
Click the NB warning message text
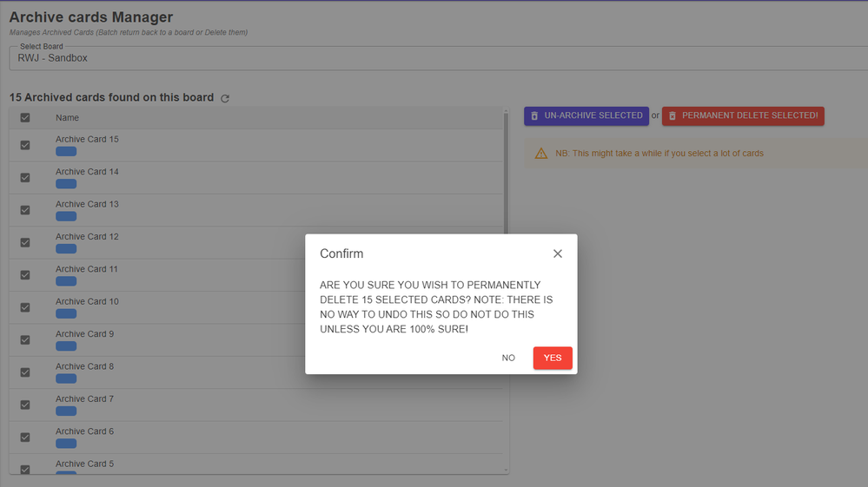click(659, 154)
